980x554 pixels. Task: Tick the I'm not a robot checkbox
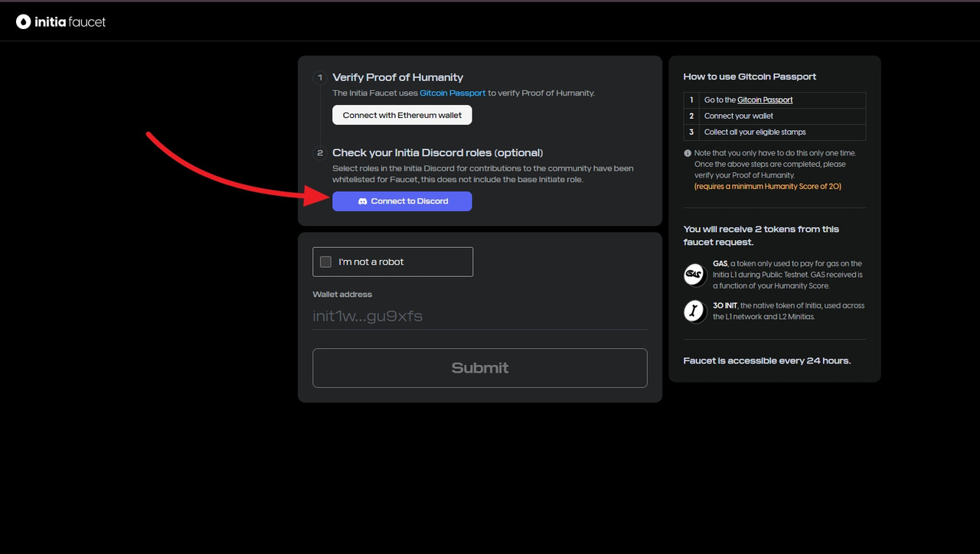point(325,262)
